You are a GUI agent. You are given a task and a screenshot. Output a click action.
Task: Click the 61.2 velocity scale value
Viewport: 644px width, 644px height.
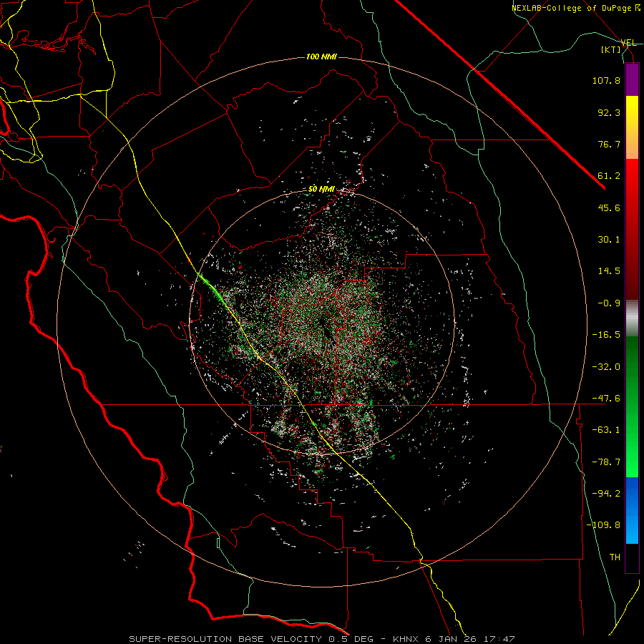609,176
